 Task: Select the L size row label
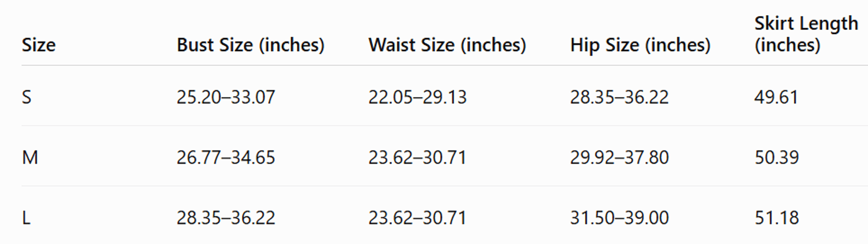26,218
